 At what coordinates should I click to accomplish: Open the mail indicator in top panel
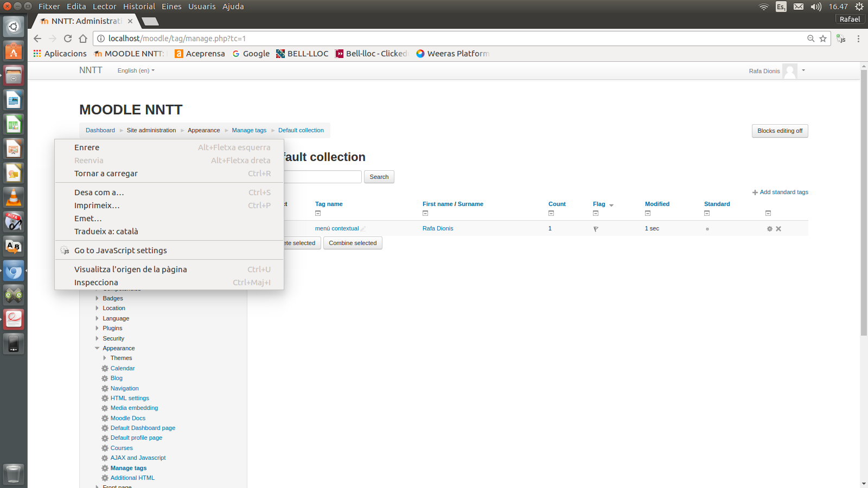[799, 7]
